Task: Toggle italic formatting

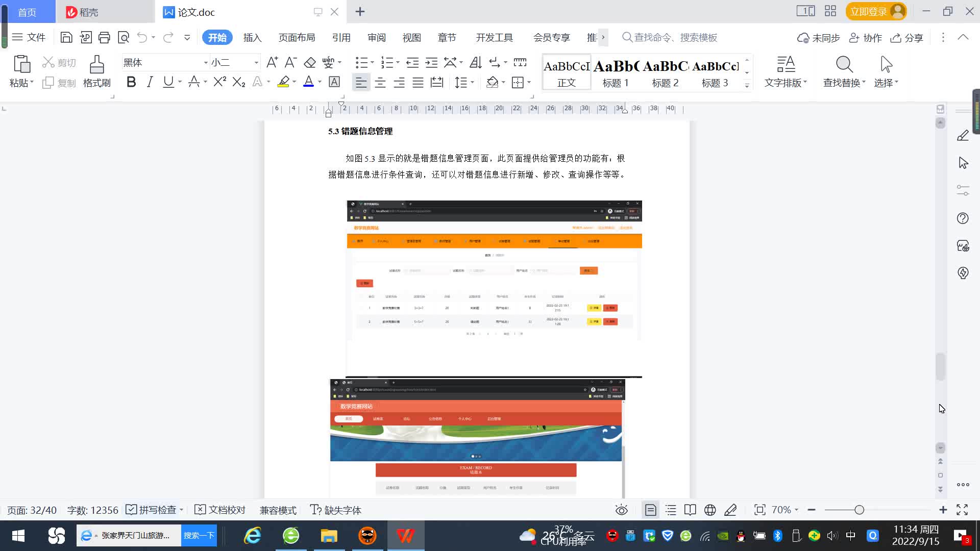Action: point(150,82)
